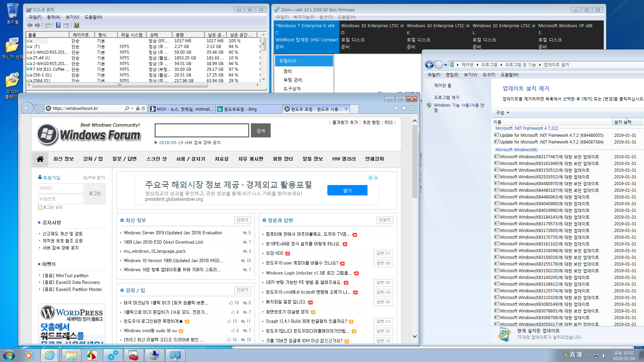This screenshot has width=644, height=362.
Task: Click '회원가입' link
Action: point(51,178)
